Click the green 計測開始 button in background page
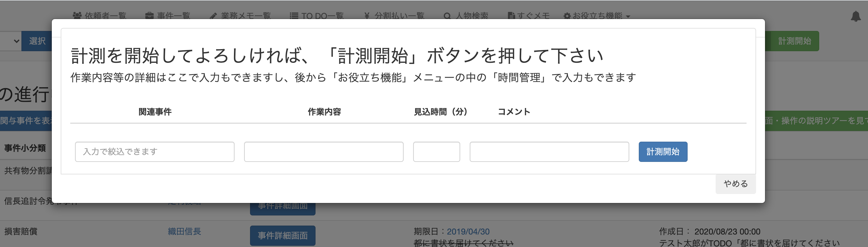The height and width of the screenshot is (247, 868). [x=794, y=41]
